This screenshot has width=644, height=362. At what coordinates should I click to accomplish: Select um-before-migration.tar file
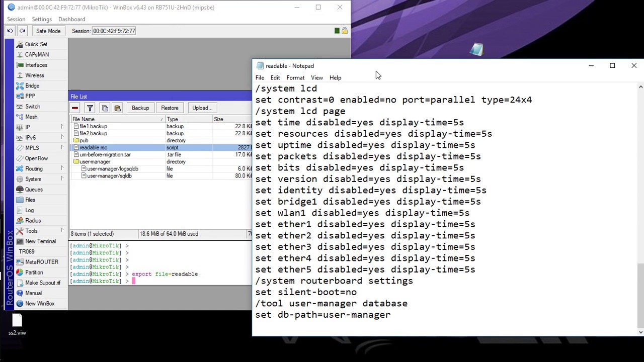click(x=161, y=154)
